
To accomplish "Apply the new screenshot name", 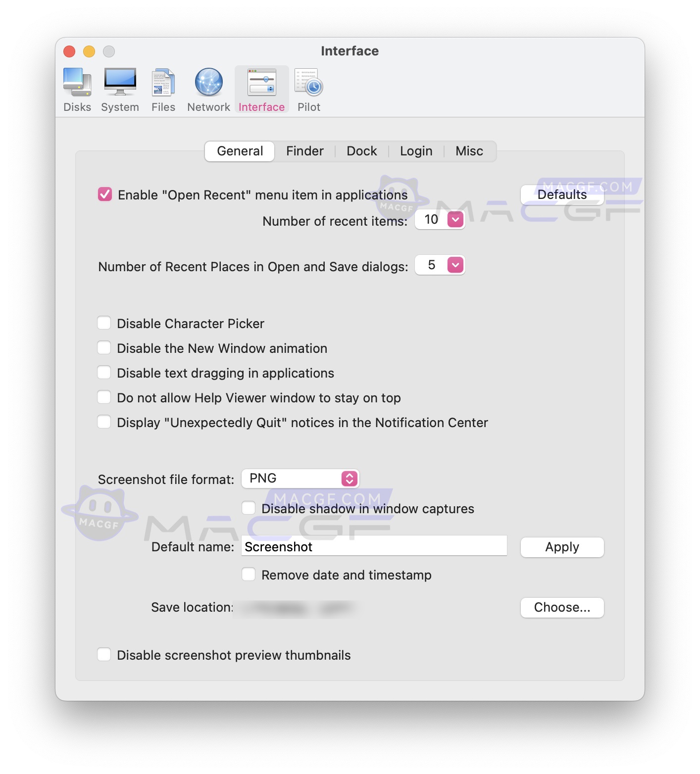I will tap(562, 547).
